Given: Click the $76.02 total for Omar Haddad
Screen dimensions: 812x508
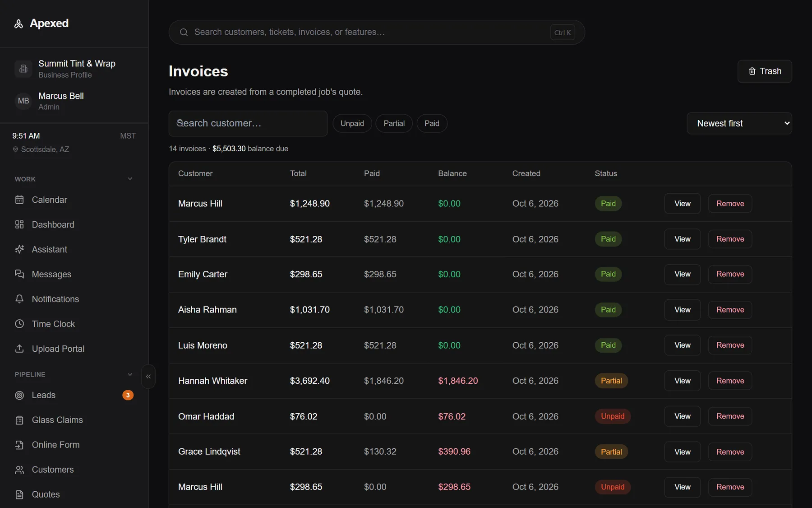Looking at the screenshot, I should [x=304, y=416].
